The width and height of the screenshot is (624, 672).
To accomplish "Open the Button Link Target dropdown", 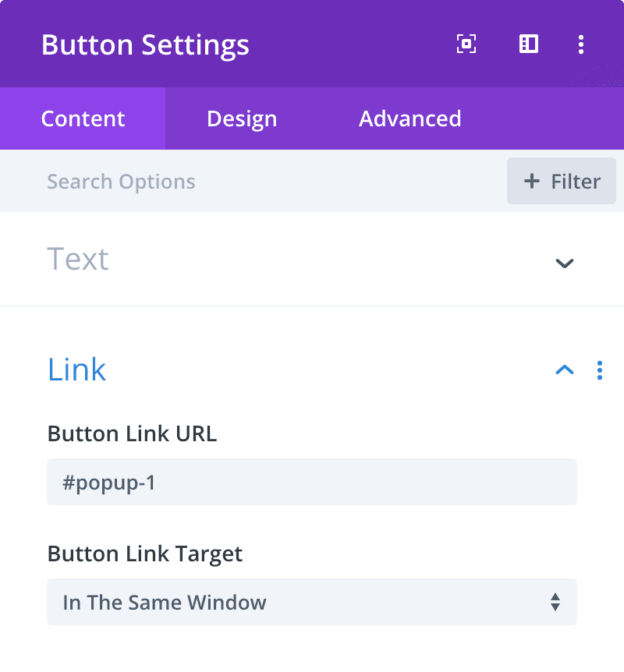I will click(312, 602).
